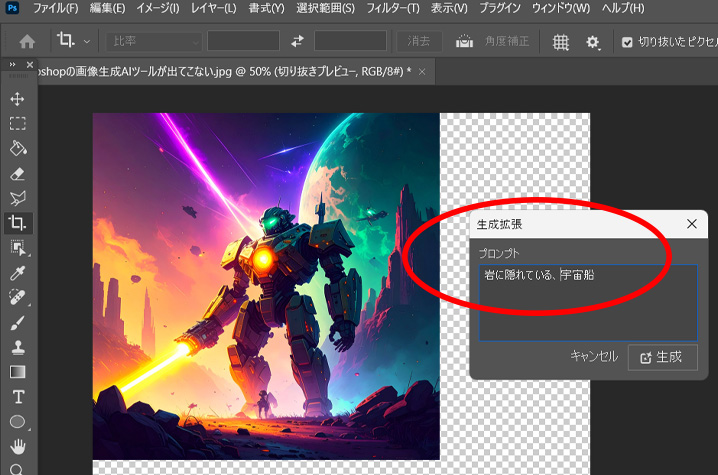The image size is (718, 475).
Task: Open the ウィンドウ(W) menu
Action: [x=561, y=8]
